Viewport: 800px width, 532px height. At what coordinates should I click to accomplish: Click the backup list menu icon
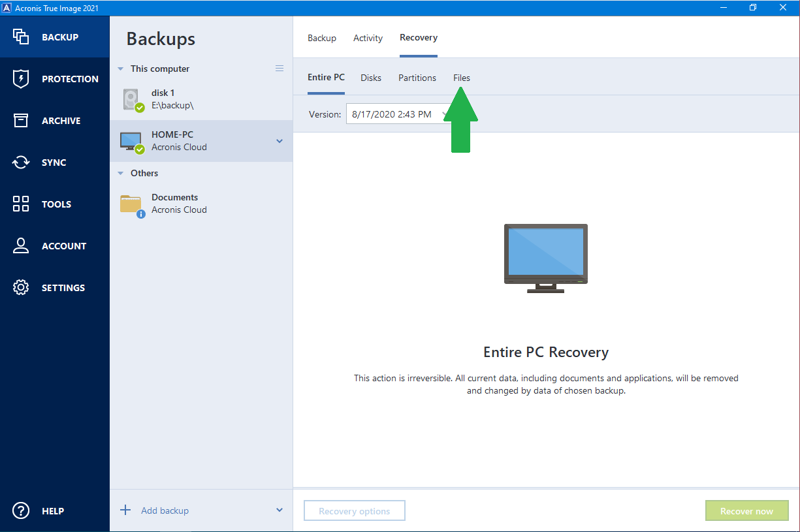click(x=280, y=69)
